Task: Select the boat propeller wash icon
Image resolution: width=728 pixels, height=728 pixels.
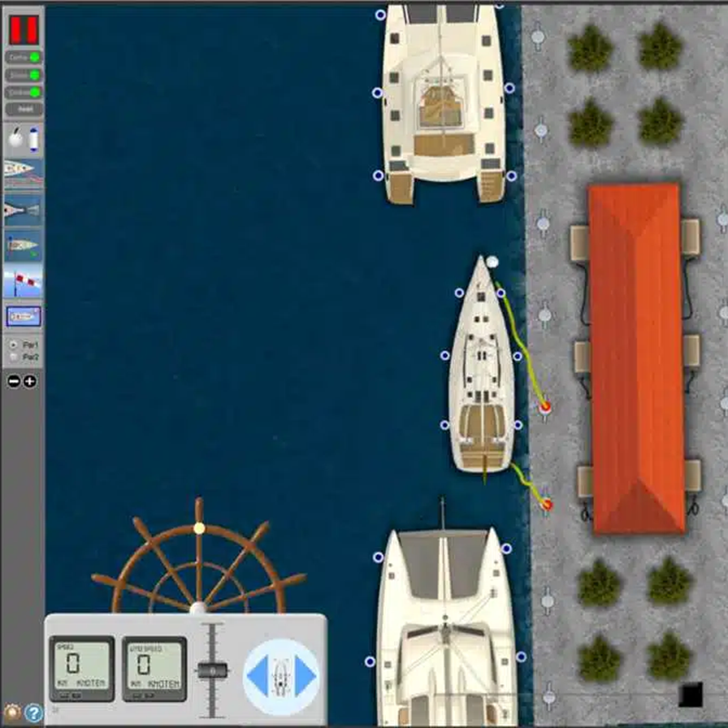Action: click(x=24, y=209)
